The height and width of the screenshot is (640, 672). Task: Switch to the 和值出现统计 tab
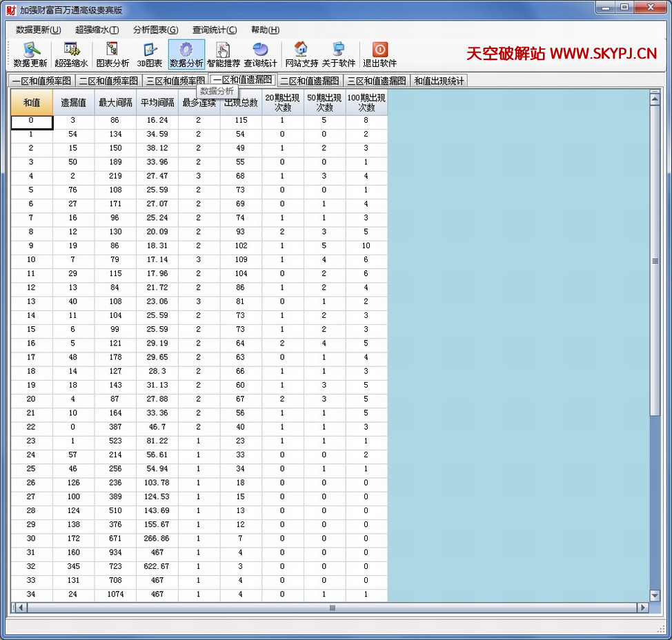tap(439, 81)
